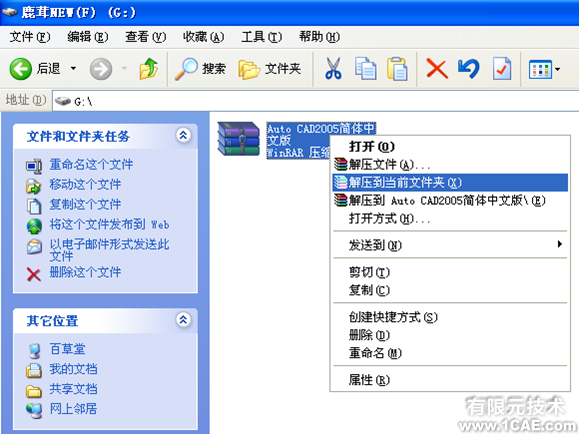Go up one folder level icon
Image resolution: width=579 pixels, height=434 pixels.
(x=148, y=69)
